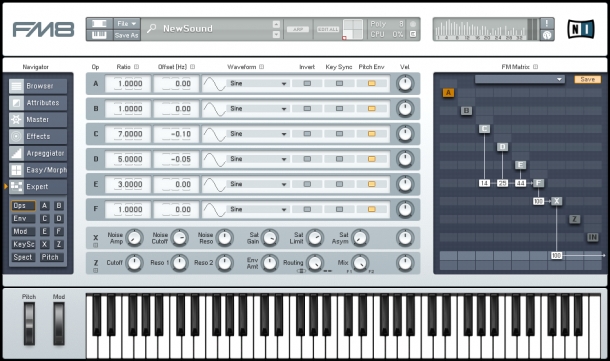610x361 pixels.
Task: Open the Effects page icon
Action: (x=16, y=136)
